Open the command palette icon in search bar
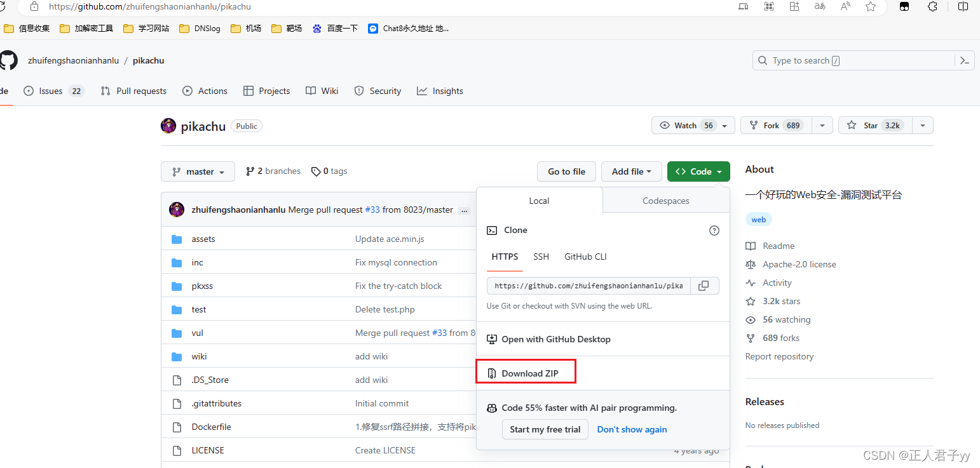Screen dimensions: 980x468 coord(964,61)
